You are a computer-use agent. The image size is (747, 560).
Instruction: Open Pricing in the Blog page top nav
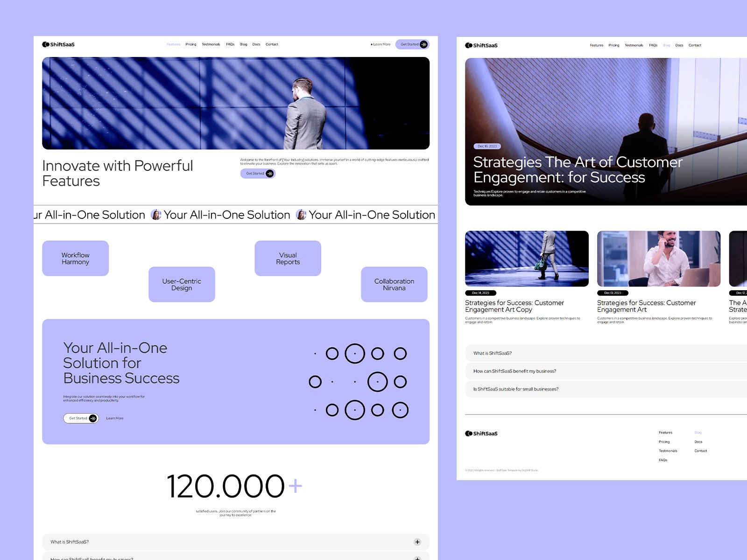(x=614, y=45)
